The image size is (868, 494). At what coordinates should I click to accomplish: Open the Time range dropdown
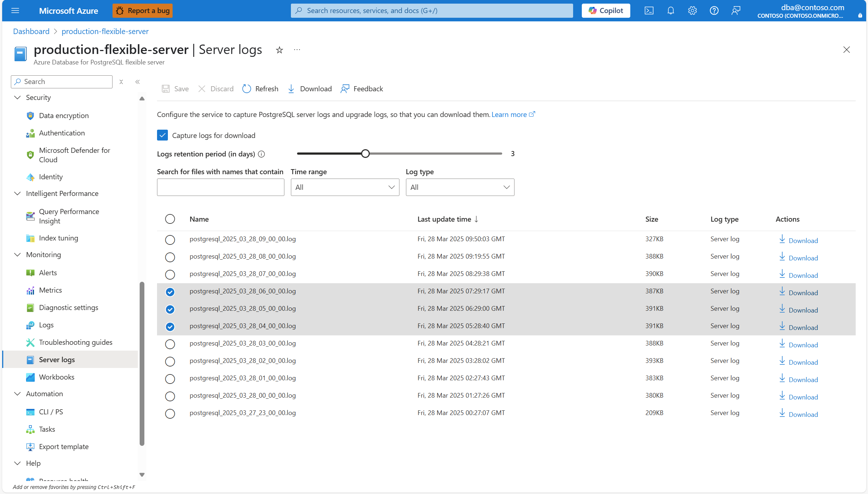[x=345, y=187]
